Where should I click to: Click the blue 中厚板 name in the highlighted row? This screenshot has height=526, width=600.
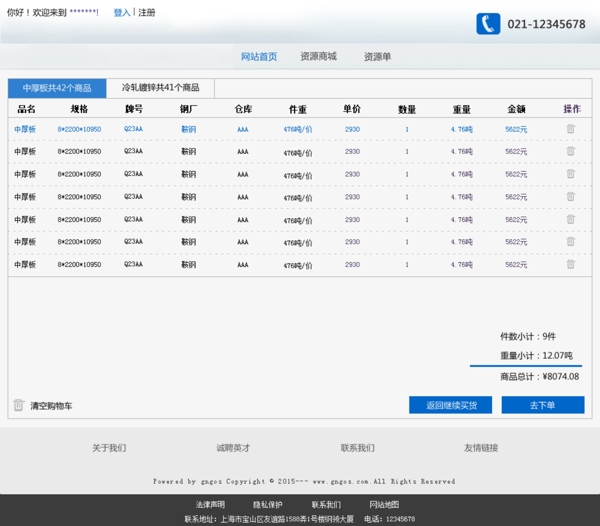pyautogui.click(x=25, y=129)
